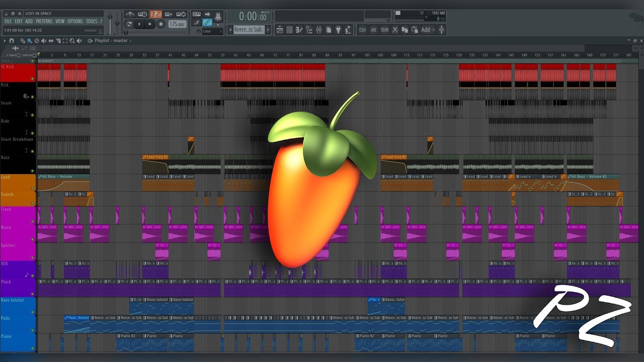644x362 pixels.
Task: Open the EDIT menu
Action: coord(19,22)
